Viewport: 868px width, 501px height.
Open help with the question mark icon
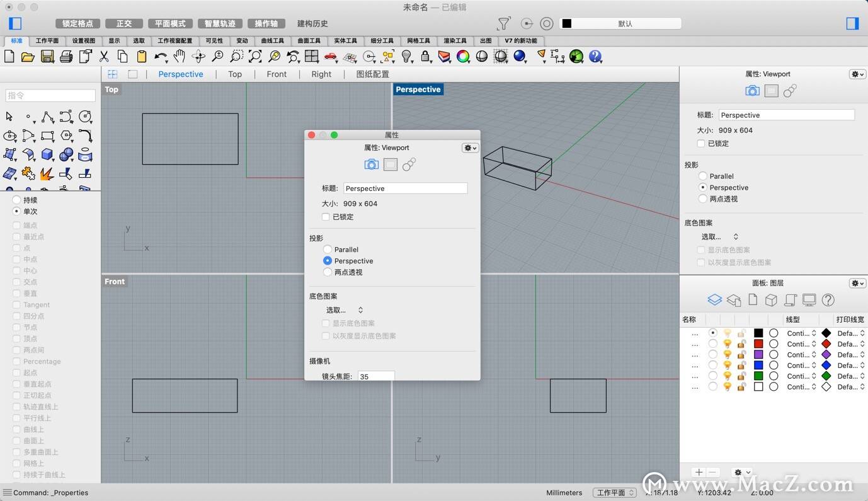coord(595,57)
